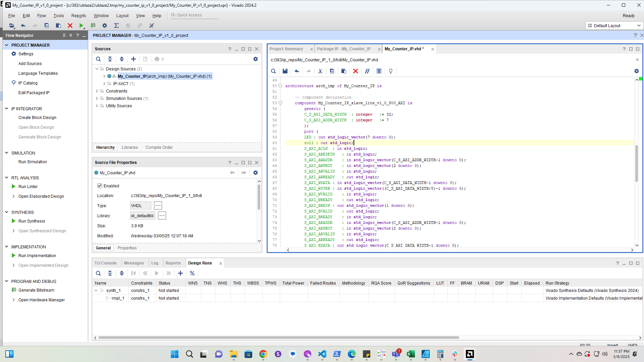The height and width of the screenshot is (362, 644).
Task: Expand the Constraints folder in Sources
Action: pyautogui.click(x=97, y=91)
